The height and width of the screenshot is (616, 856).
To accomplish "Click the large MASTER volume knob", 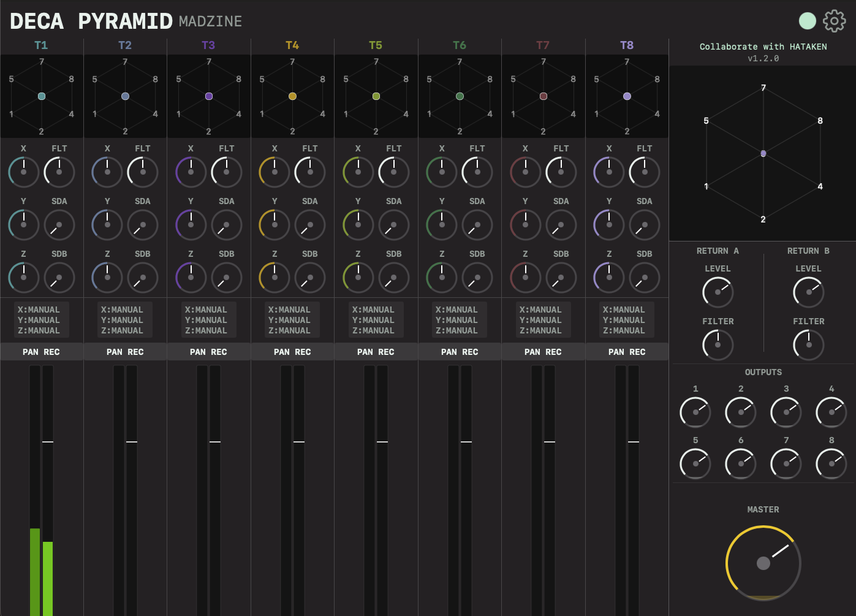I will click(x=763, y=563).
